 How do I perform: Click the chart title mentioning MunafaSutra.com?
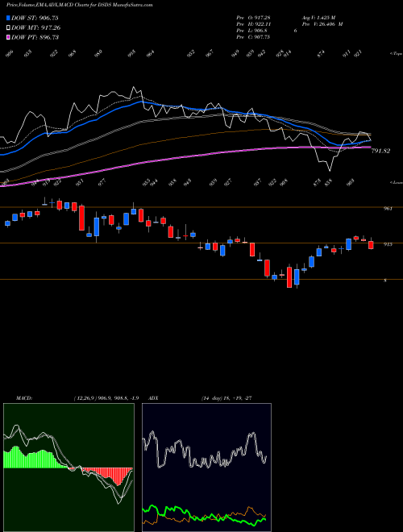pos(79,5)
